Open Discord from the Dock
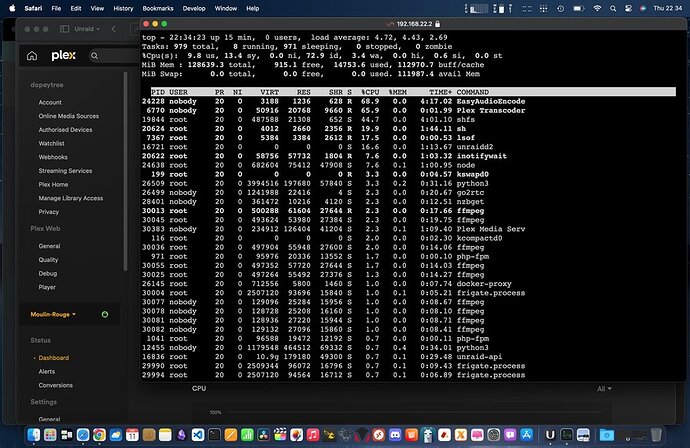 (x=395, y=435)
